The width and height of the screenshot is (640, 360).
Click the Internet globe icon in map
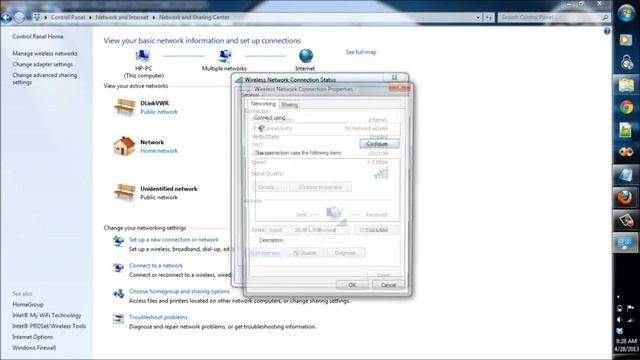click(305, 56)
